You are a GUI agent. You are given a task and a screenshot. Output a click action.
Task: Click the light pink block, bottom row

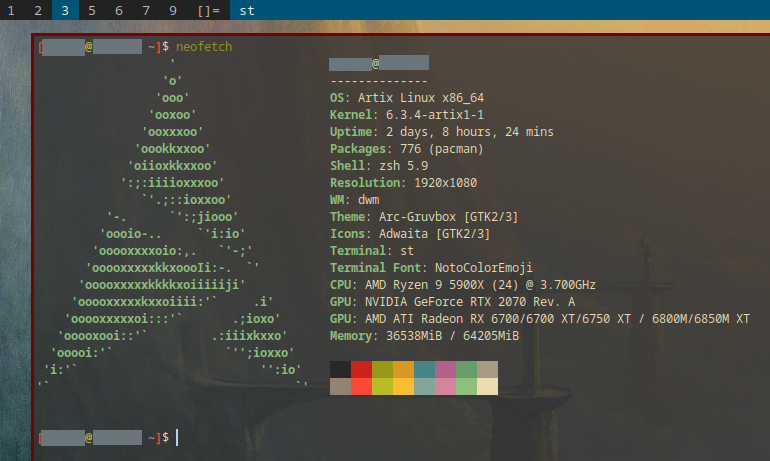pyautogui.click(x=445, y=386)
